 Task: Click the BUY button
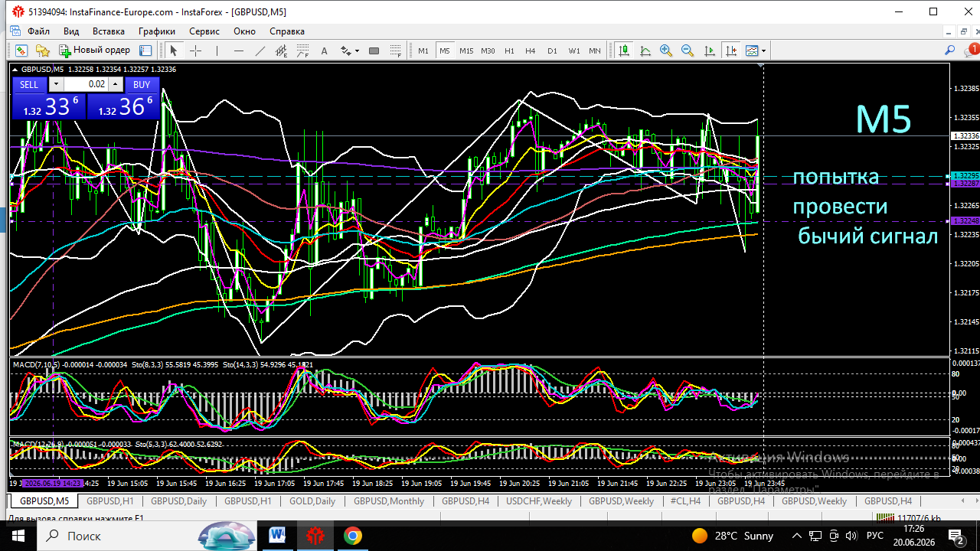click(x=142, y=84)
